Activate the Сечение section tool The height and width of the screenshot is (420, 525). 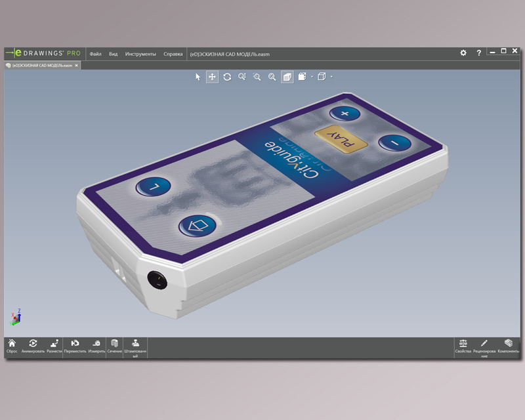click(114, 346)
